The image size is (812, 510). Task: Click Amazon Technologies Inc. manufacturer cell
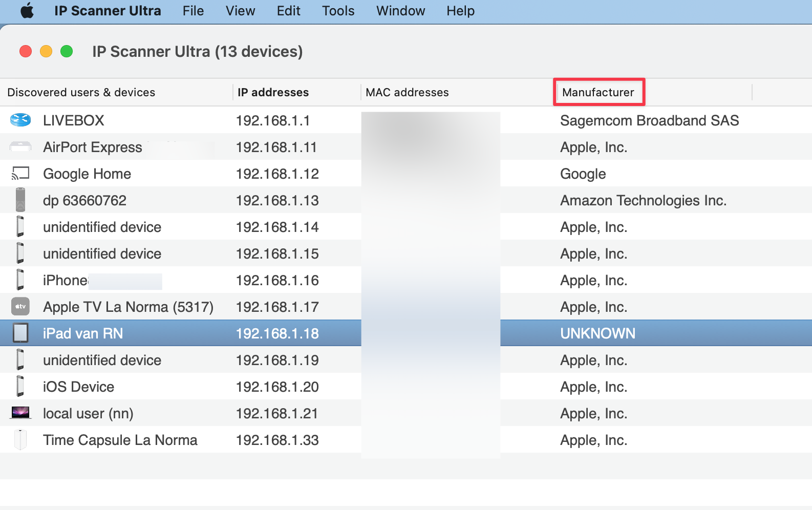[643, 200]
